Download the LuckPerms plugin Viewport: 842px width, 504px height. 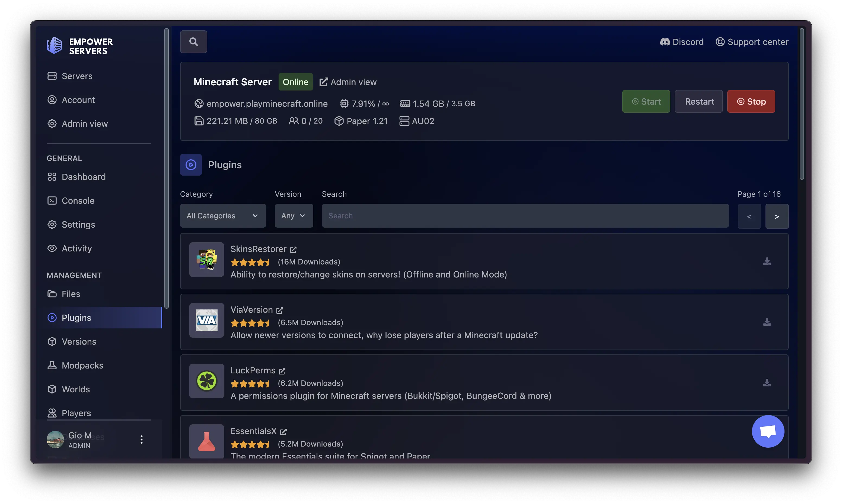pos(767,383)
